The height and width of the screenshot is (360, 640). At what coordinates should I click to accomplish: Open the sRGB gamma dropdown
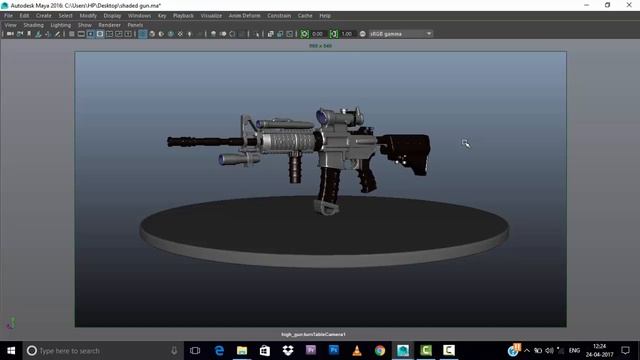(400, 34)
